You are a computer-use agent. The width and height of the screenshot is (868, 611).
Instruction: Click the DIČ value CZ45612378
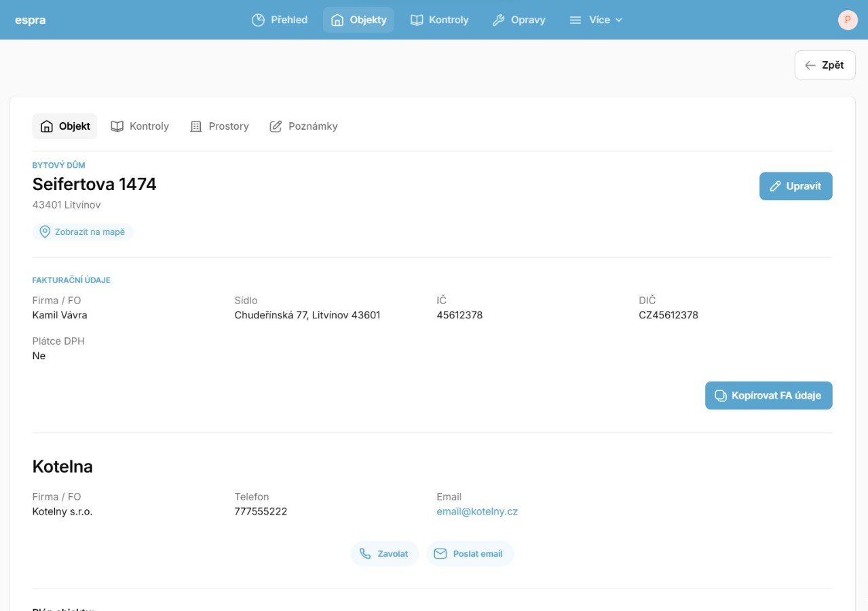click(x=668, y=315)
